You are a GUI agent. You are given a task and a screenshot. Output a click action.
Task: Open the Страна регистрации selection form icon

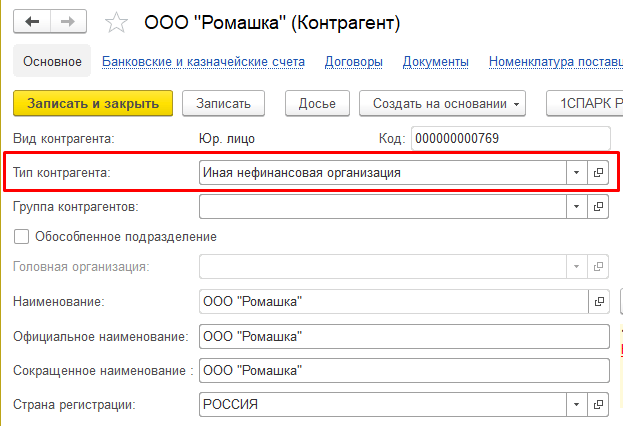pyautogui.click(x=599, y=405)
